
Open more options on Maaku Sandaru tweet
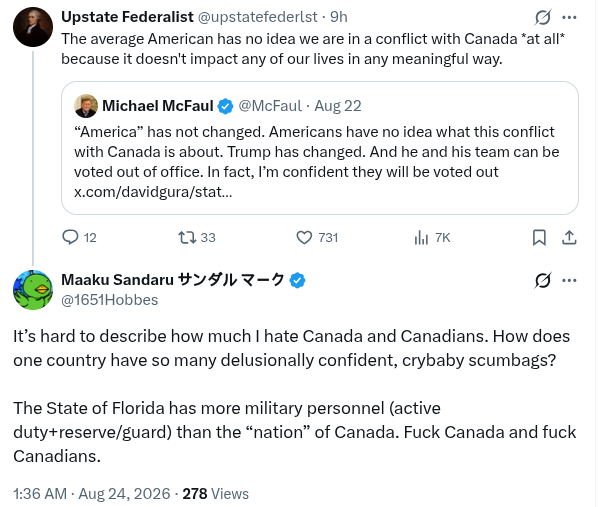pyautogui.click(x=569, y=280)
